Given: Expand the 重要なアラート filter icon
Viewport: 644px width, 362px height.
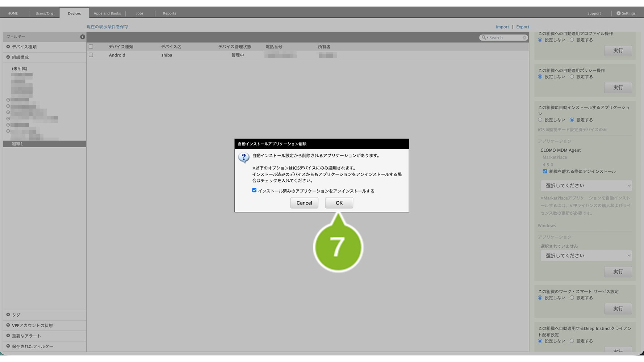Looking at the screenshot, I should (x=8, y=336).
